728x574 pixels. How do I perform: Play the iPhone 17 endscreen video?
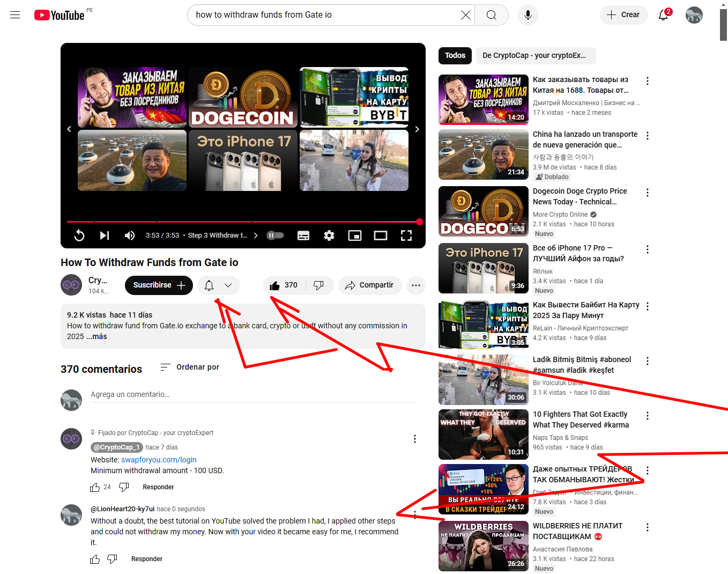tap(243, 160)
